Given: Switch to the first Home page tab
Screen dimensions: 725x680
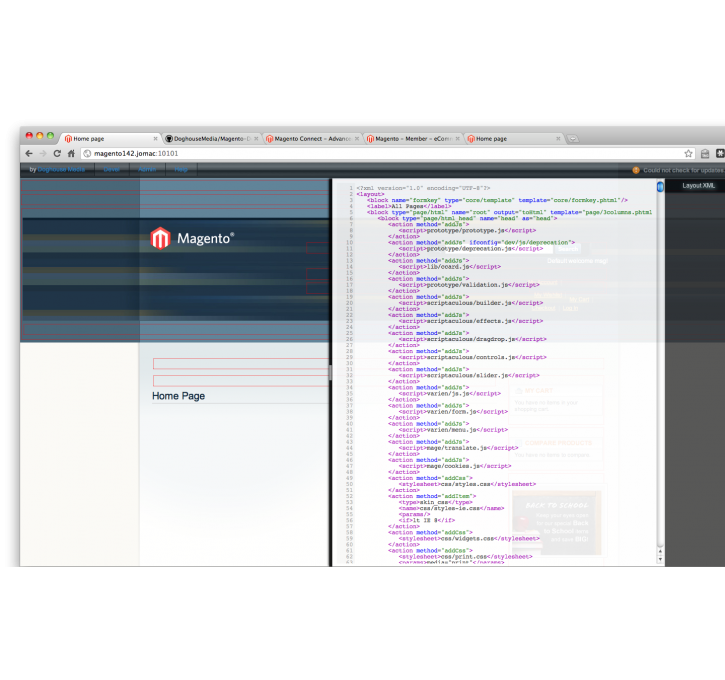Looking at the screenshot, I should click(x=109, y=139).
